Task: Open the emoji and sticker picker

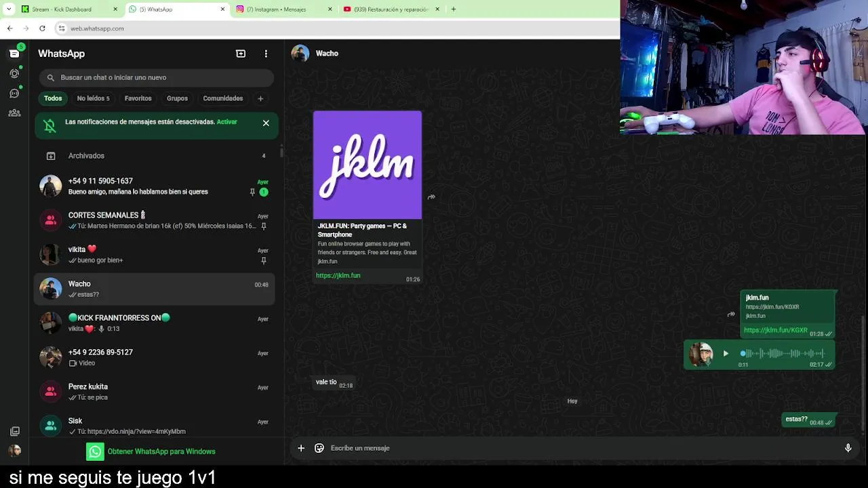Action: pos(319,448)
